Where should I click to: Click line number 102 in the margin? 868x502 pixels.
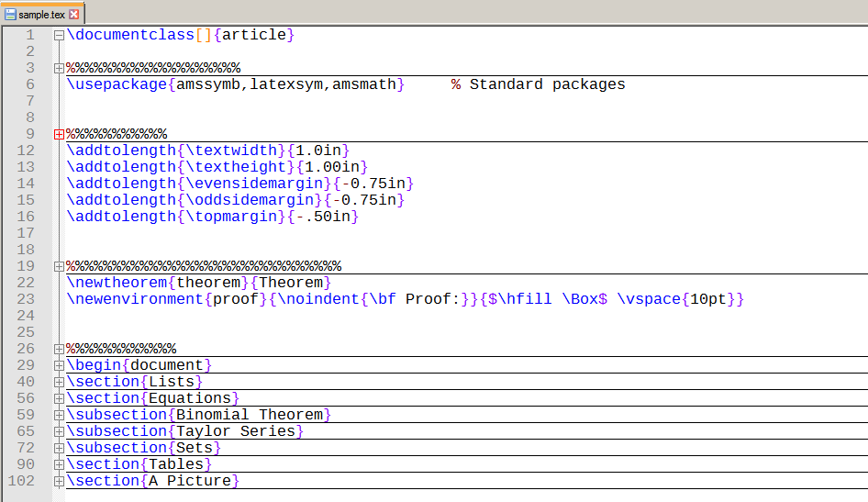click(21, 481)
